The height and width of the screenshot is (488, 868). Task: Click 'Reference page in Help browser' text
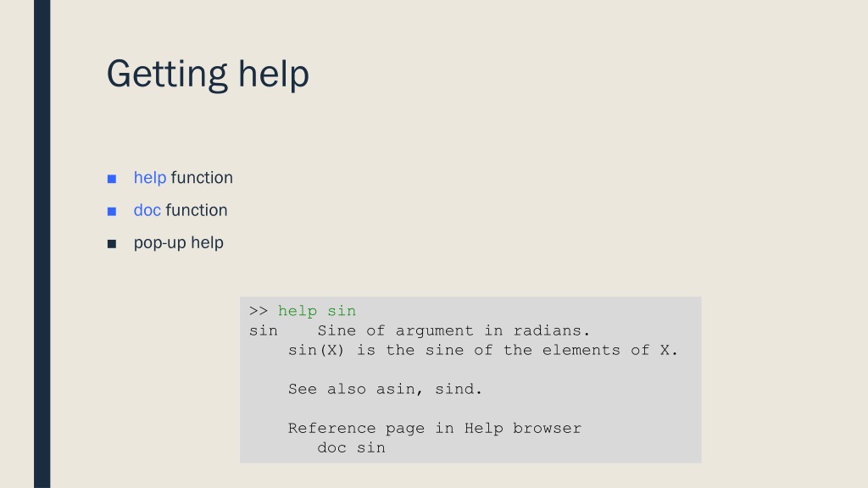pyautogui.click(x=435, y=428)
